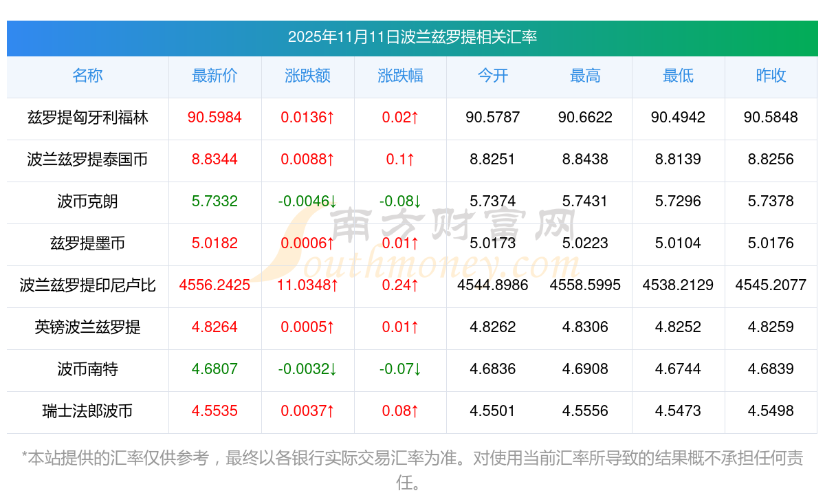Click change amount -0.0032↓

coord(307,369)
